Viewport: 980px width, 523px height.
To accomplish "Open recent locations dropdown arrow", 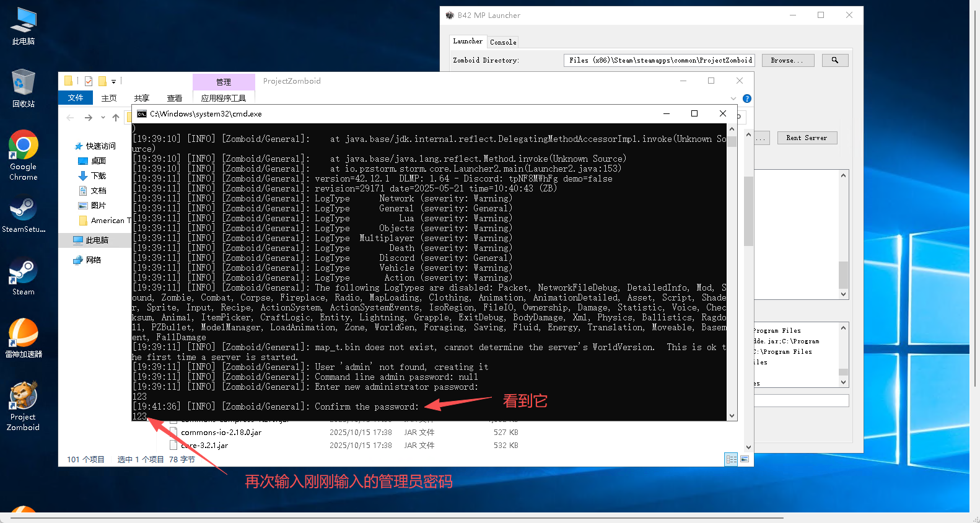I will [x=103, y=118].
